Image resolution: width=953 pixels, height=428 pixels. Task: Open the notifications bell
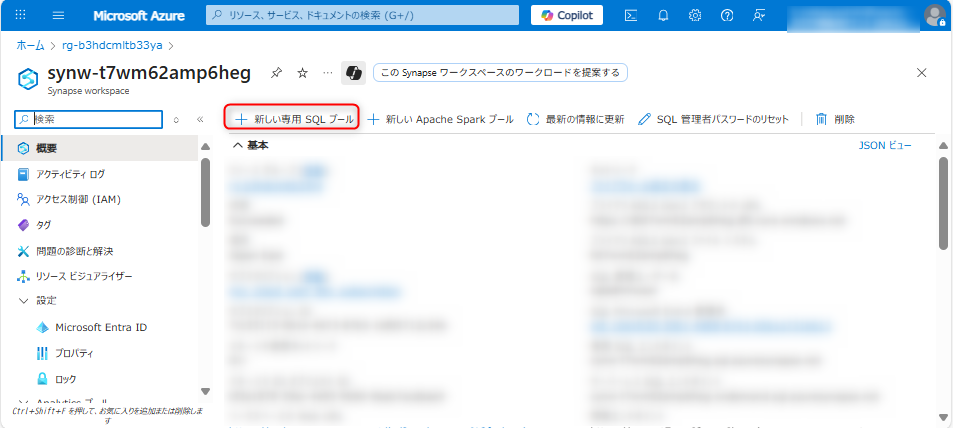(663, 16)
